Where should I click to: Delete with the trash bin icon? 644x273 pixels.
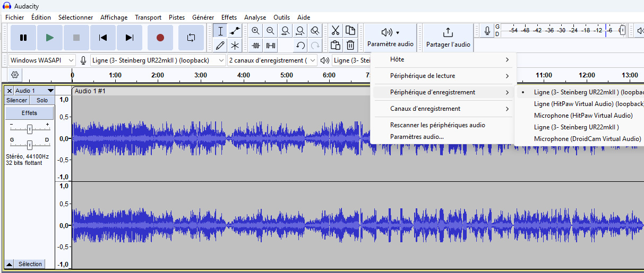[350, 45]
